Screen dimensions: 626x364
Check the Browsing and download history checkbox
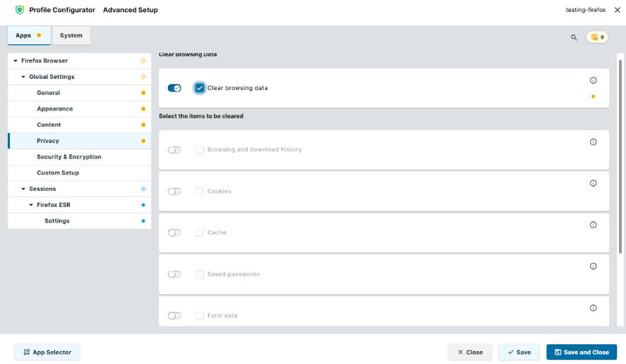200,150
